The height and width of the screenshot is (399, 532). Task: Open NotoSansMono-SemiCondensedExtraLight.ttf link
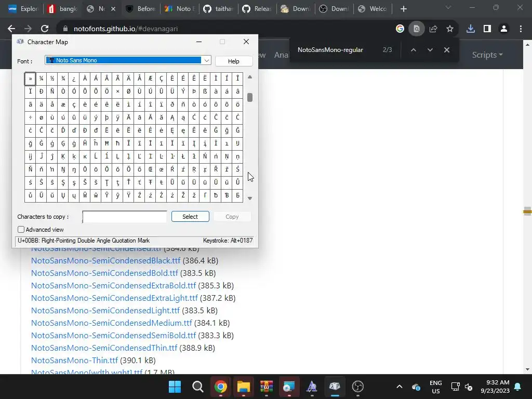click(114, 298)
